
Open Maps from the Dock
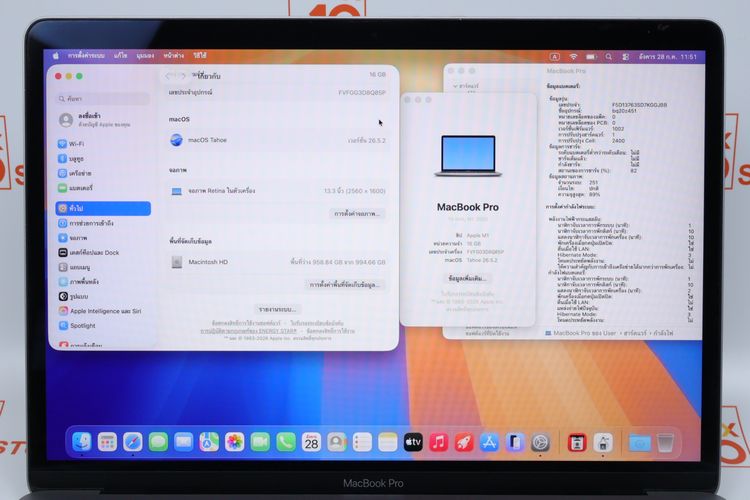coord(209,442)
